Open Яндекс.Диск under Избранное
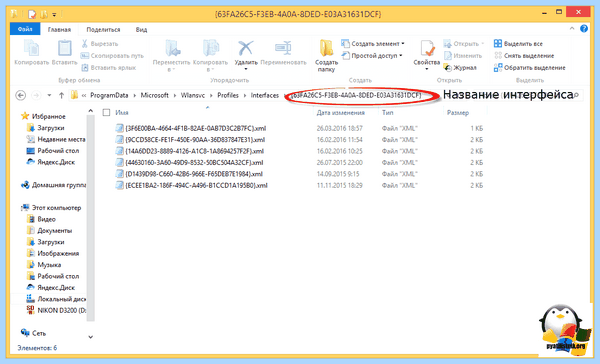 tap(51, 162)
